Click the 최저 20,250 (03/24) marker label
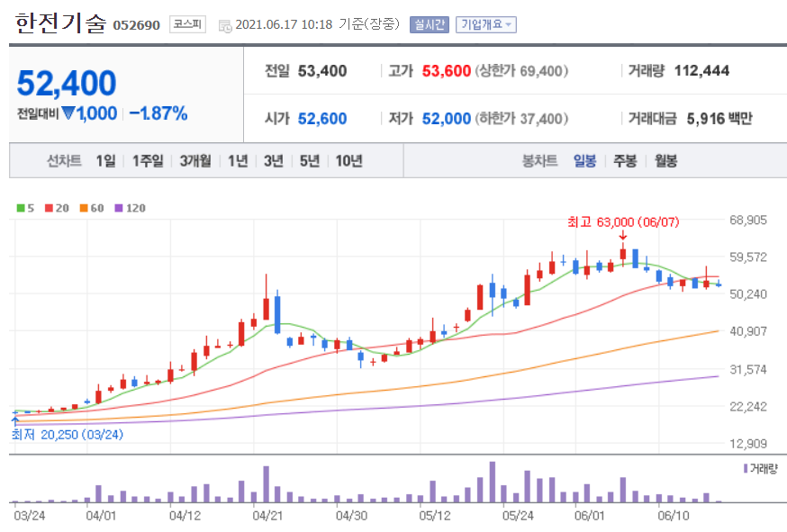Viewport: 787px width, 532px height. pos(68,434)
